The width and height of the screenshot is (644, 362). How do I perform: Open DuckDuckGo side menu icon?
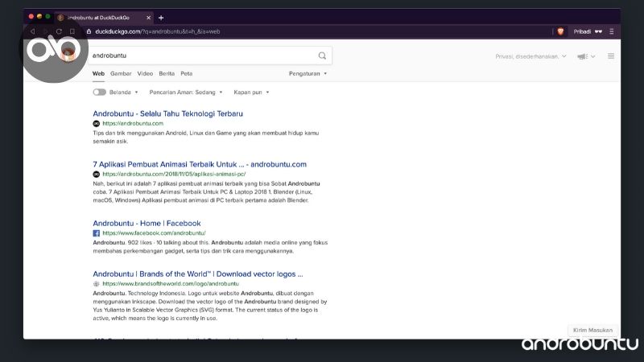[611, 56]
